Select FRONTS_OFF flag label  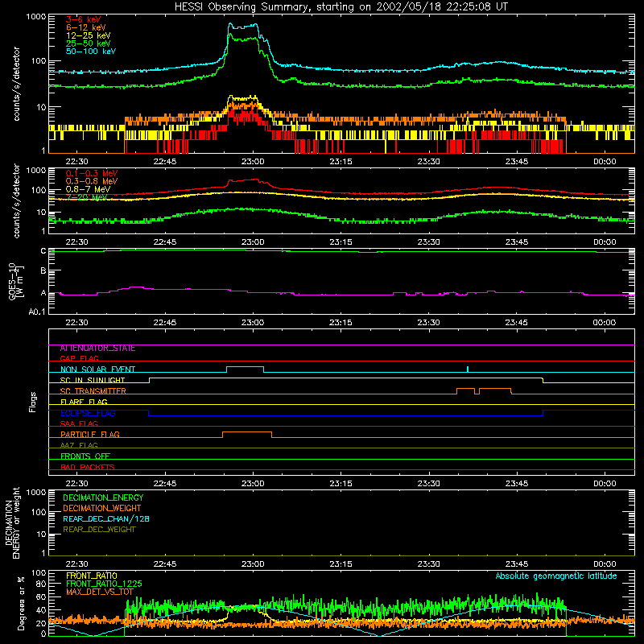coord(85,456)
